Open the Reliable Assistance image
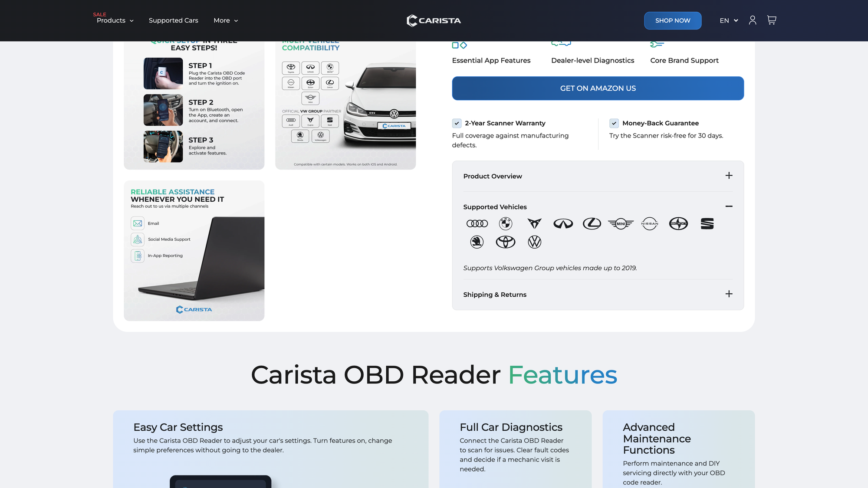The width and height of the screenshot is (868, 488). pos(194,251)
